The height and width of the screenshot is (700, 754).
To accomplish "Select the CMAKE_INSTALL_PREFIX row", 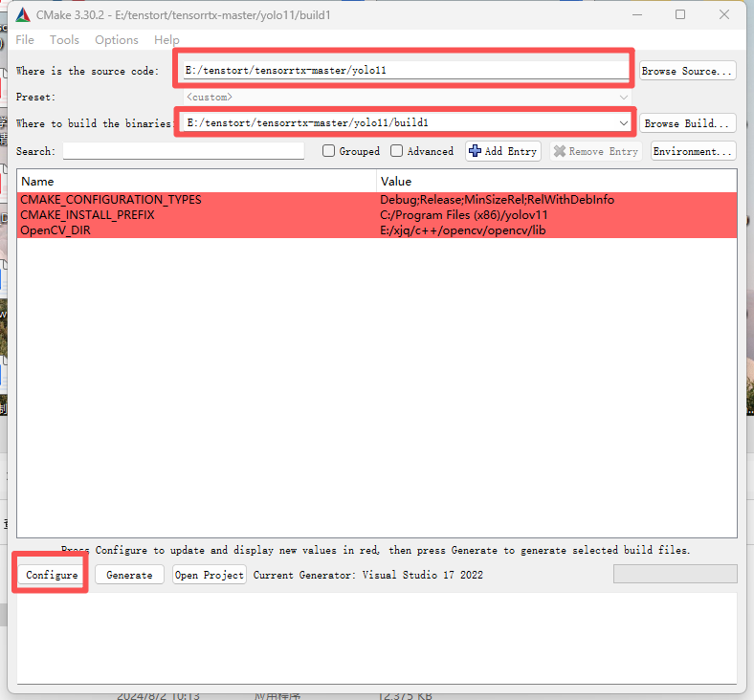I will [377, 215].
